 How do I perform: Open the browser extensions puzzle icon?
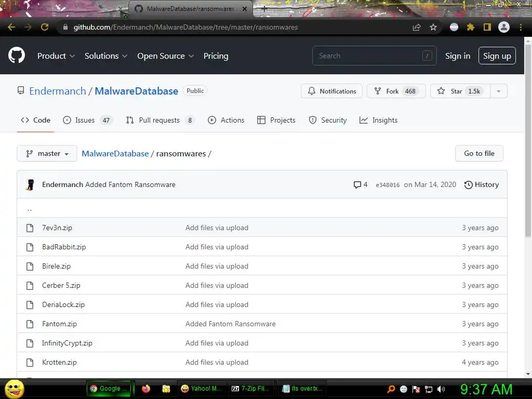coord(471,27)
